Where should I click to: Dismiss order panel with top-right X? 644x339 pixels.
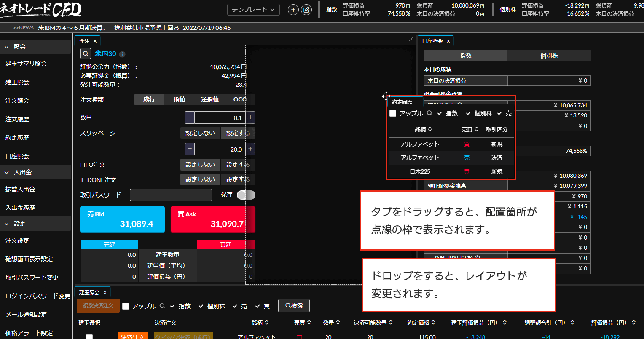pos(411,39)
